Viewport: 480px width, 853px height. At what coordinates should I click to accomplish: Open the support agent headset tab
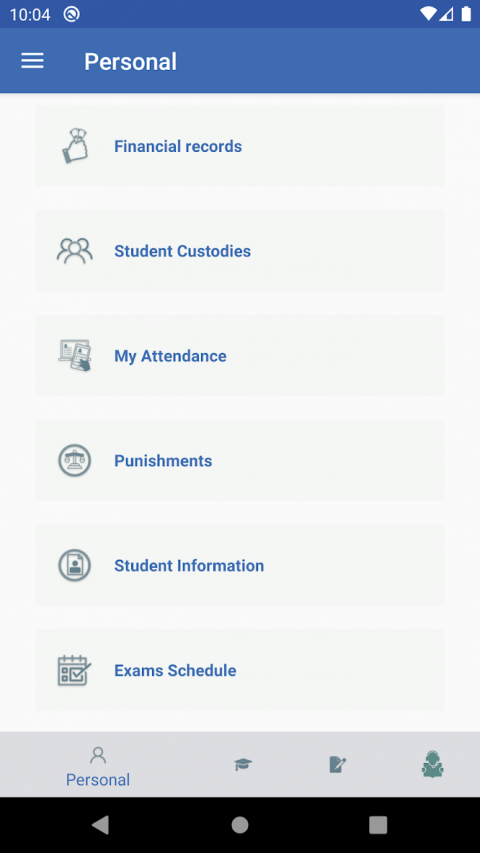pyautogui.click(x=432, y=764)
